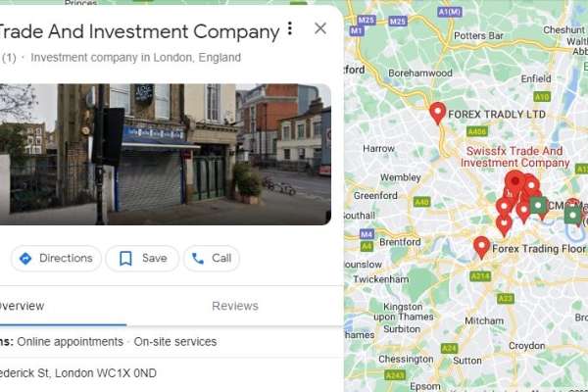Click the green marker at right map edge
The image size is (588, 392).
point(572,216)
